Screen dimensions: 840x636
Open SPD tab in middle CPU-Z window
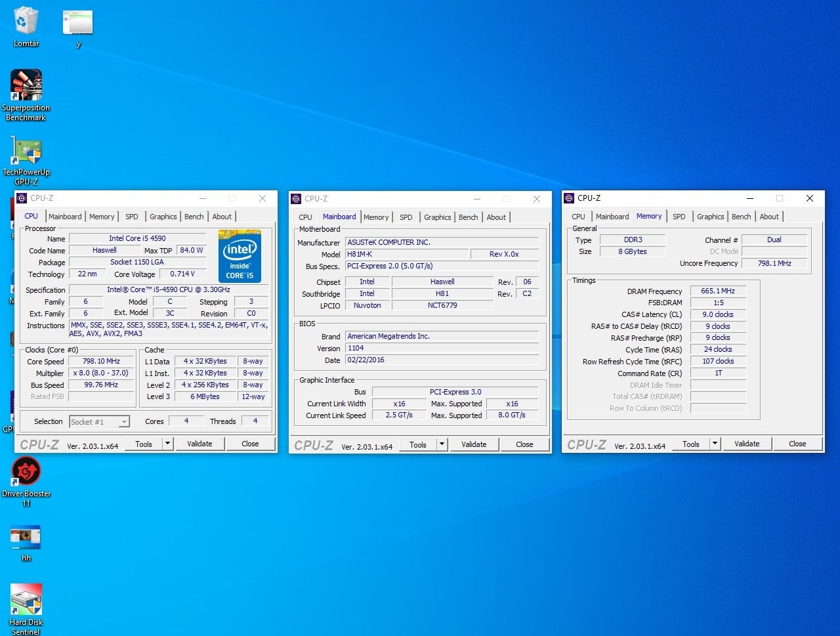tap(406, 217)
